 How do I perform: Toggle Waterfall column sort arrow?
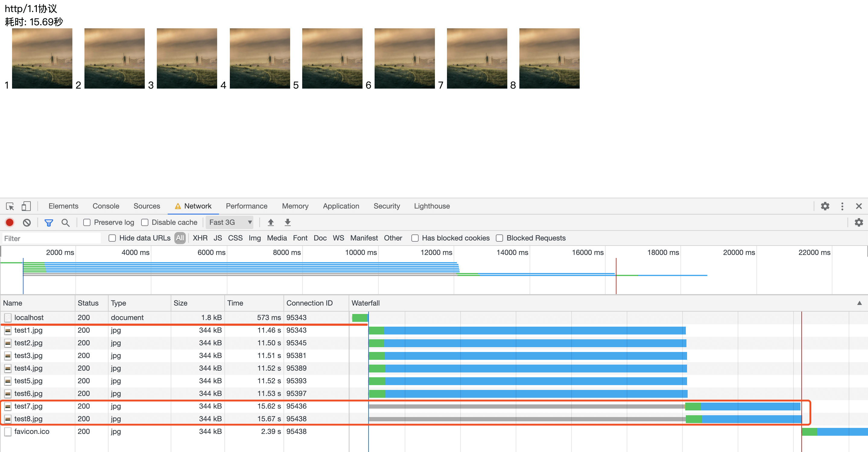tap(859, 303)
